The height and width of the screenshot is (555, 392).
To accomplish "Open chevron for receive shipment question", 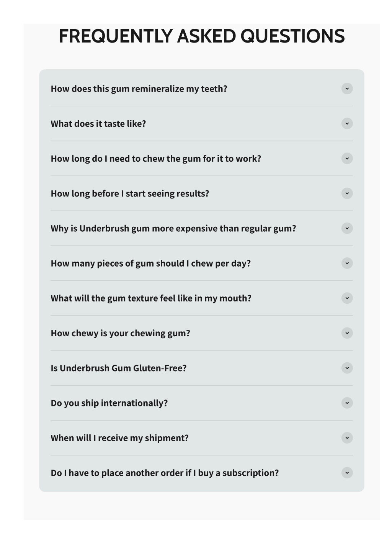I will pyautogui.click(x=347, y=438).
